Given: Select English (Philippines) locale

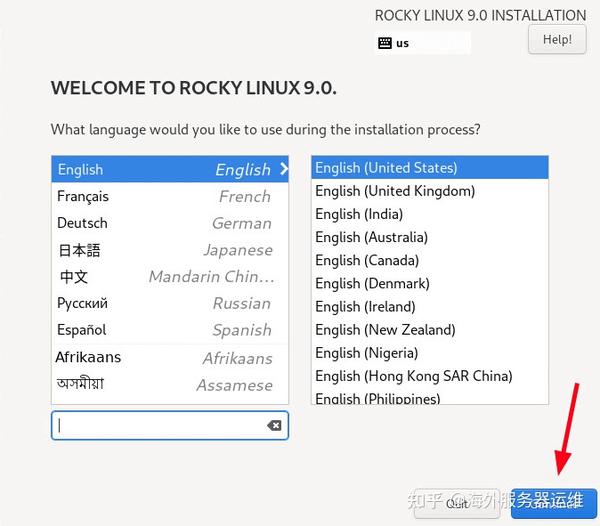Looking at the screenshot, I should point(430,397).
